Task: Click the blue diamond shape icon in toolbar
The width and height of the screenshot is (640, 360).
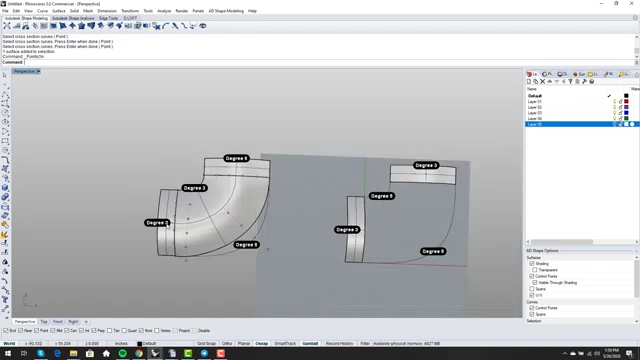Action: pyautogui.click(x=72, y=26)
